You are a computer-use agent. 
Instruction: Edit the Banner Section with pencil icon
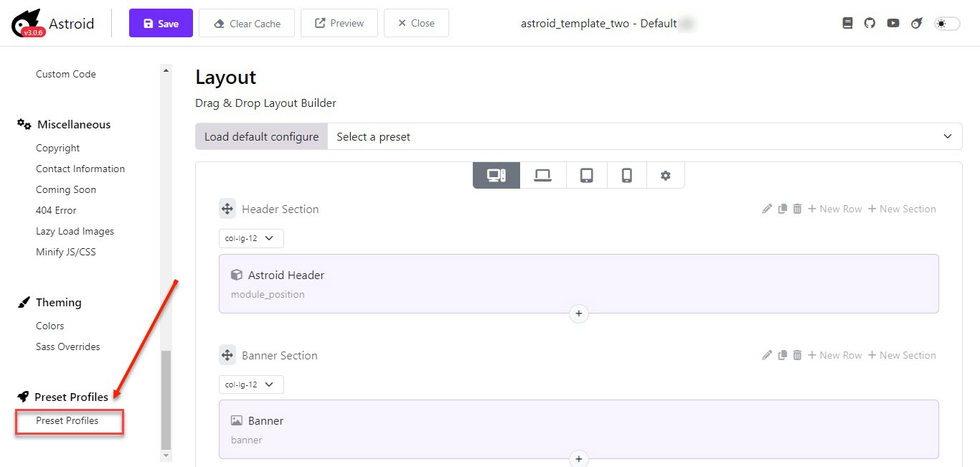coord(767,355)
